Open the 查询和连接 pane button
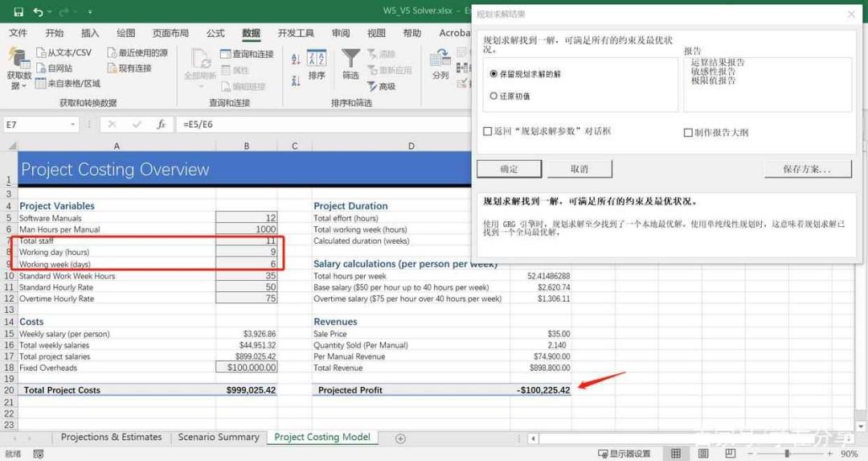Screen dimensions: 868x461 (247, 54)
